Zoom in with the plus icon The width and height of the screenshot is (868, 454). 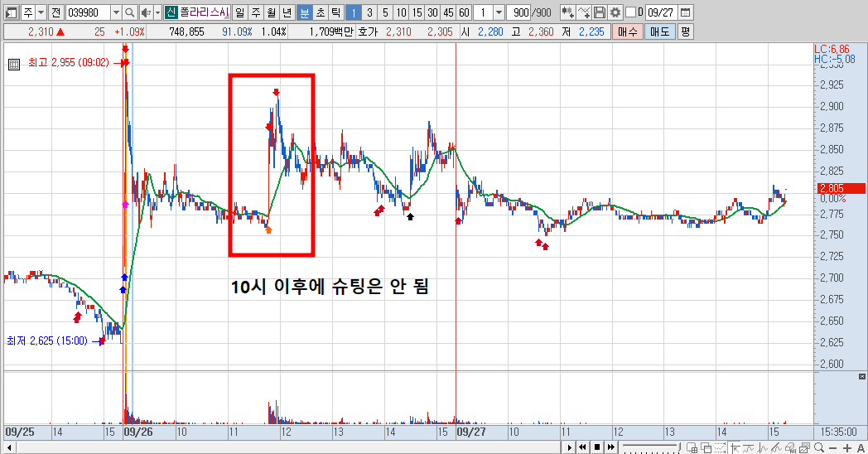point(847,448)
